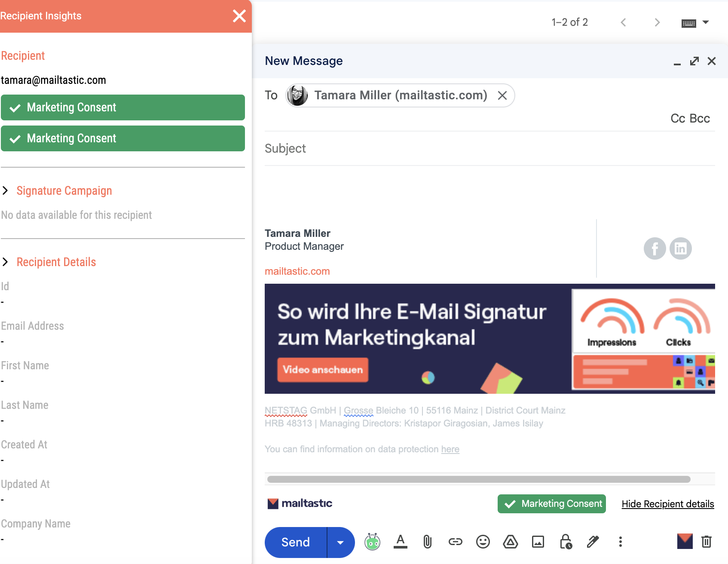This screenshot has height=564, width=728.
Task: Click the Subject input field
Action: point(490,149)
